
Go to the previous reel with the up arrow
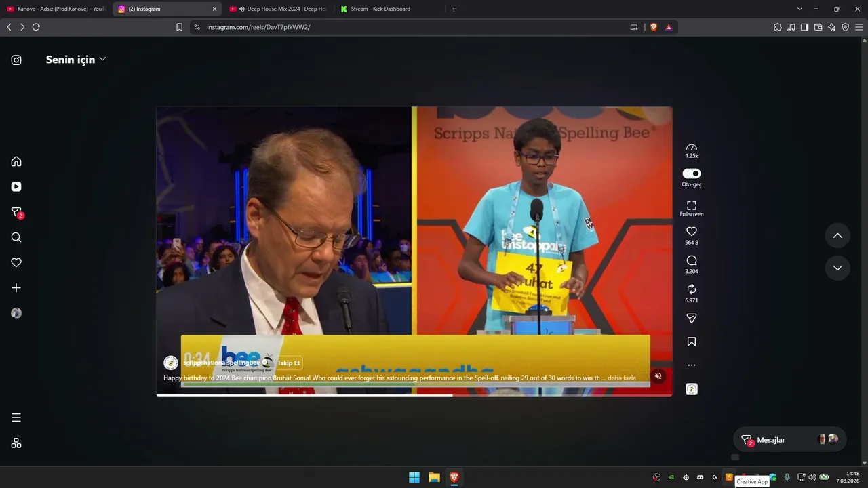pos(837,236)
